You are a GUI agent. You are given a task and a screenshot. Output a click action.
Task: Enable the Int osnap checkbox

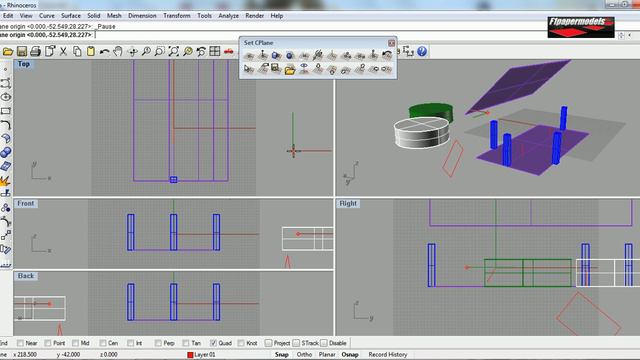[131, 343]
